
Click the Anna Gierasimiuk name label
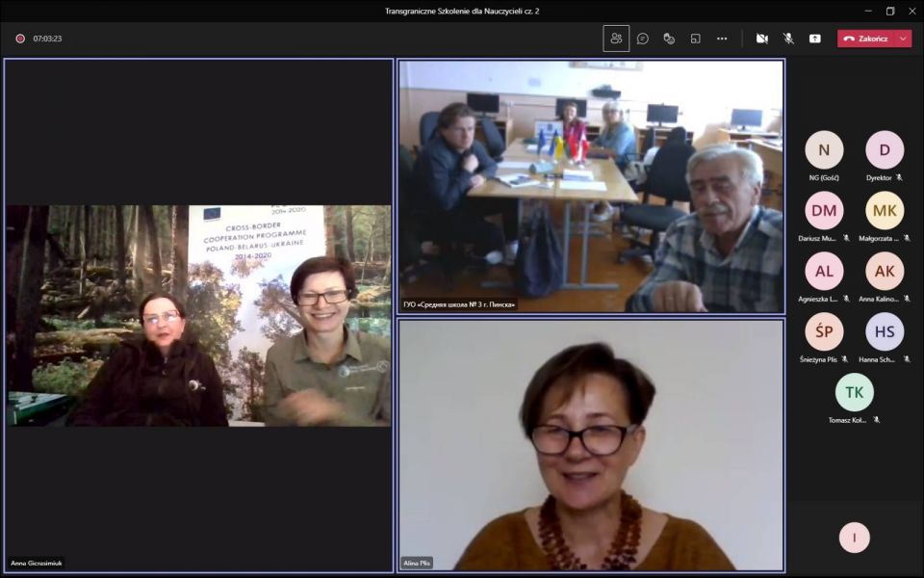coord(37,563)
